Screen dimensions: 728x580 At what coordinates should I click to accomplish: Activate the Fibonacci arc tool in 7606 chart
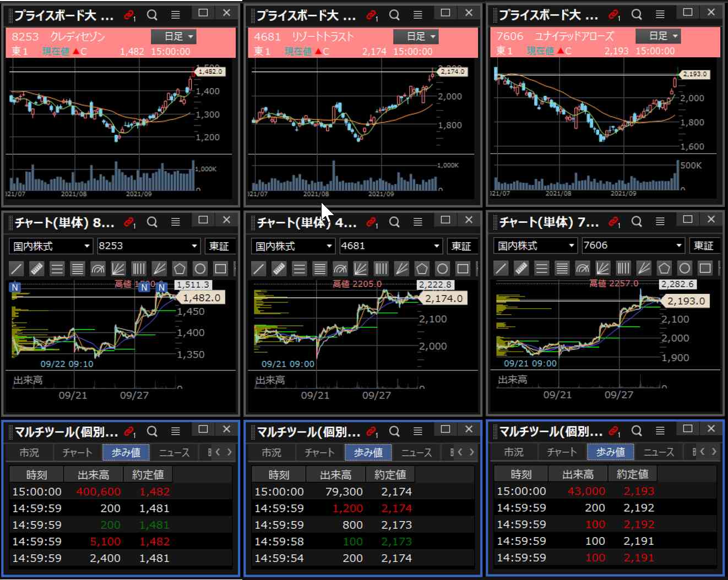(582, 268)
